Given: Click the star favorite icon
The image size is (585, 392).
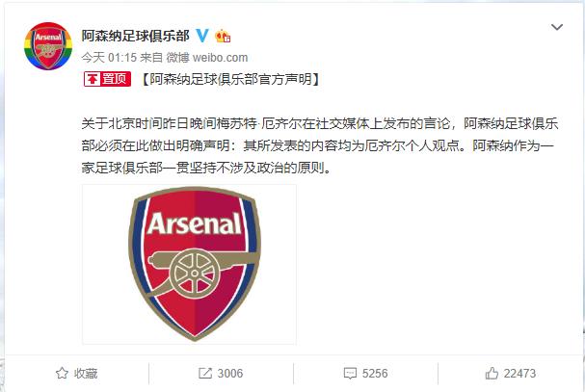Looking at the screenshot, I should (x=62, y=373).
